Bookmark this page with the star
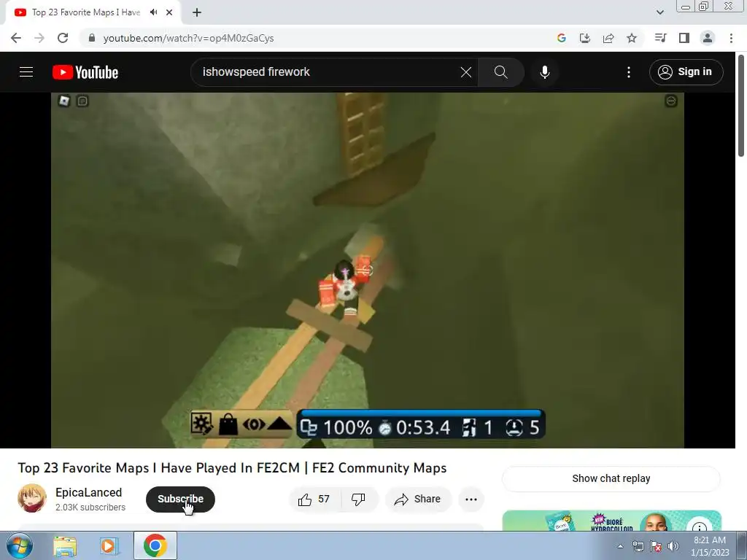This screenshot has height=560, width=747. click(x=632, y=38)
